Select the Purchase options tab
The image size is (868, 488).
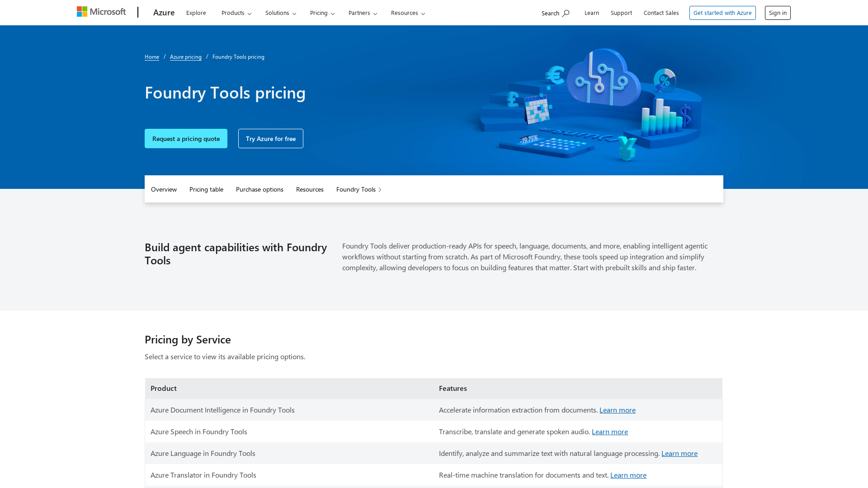pyautogui.click(x=259, y=189)
